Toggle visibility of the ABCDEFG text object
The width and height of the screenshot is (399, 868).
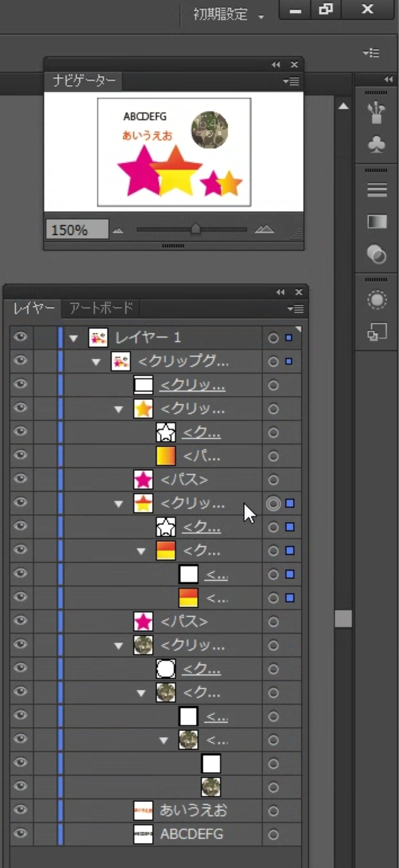[20, 833]
